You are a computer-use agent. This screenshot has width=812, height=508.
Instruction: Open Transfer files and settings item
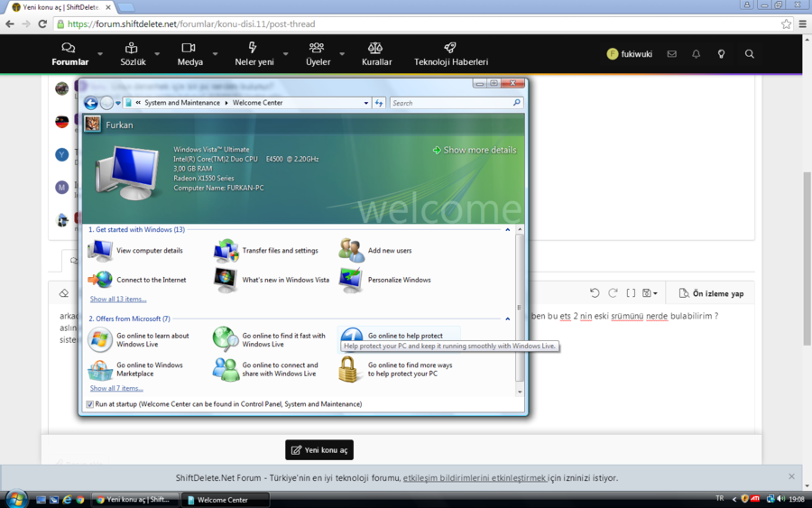[x=266, y=251]
